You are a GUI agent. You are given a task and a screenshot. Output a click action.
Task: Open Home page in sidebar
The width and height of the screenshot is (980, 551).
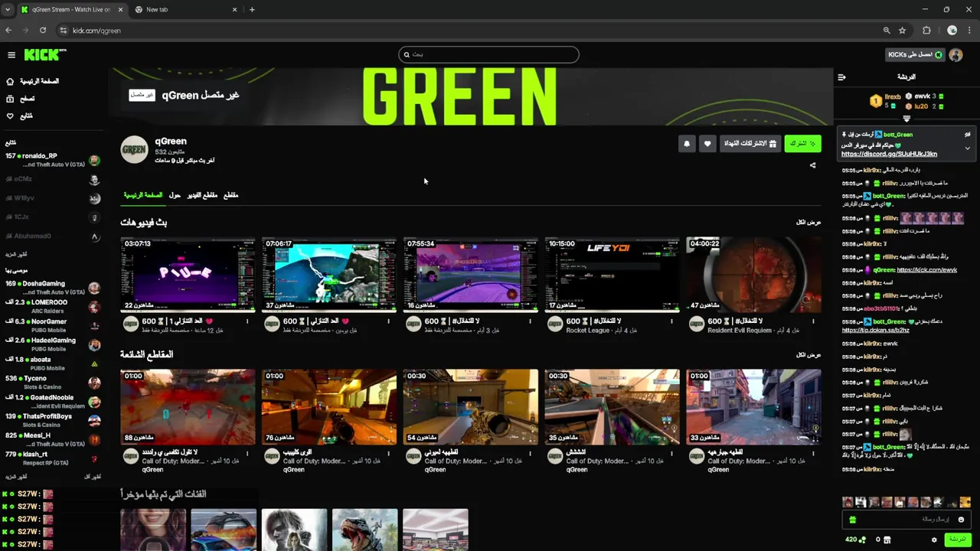pyautogui.click(x=32, y=81)
